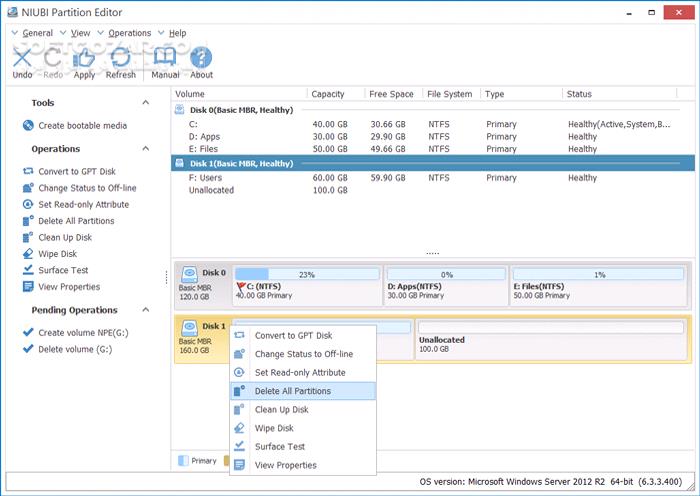Click sidebar Change Status to Off-line icon

click(x=28, y=188)
